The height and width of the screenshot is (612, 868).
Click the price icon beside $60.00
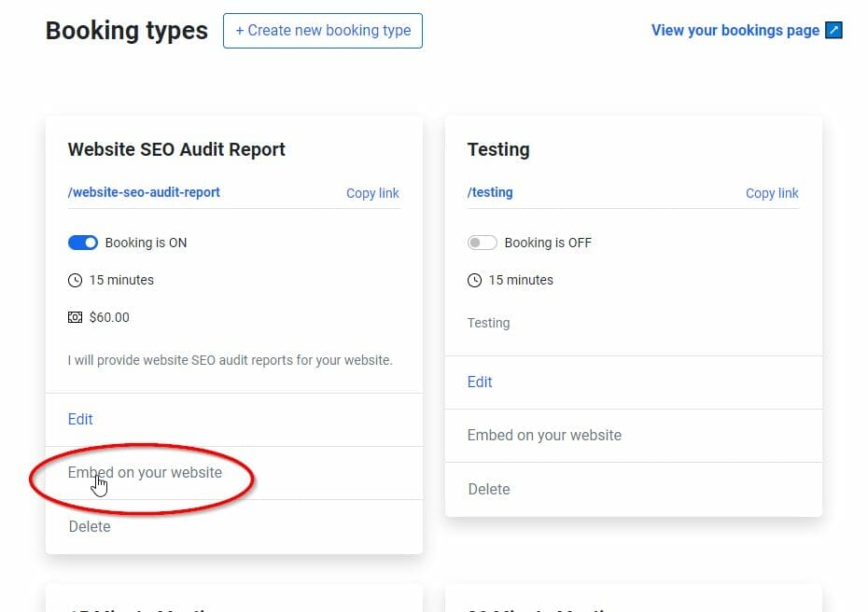76,317
